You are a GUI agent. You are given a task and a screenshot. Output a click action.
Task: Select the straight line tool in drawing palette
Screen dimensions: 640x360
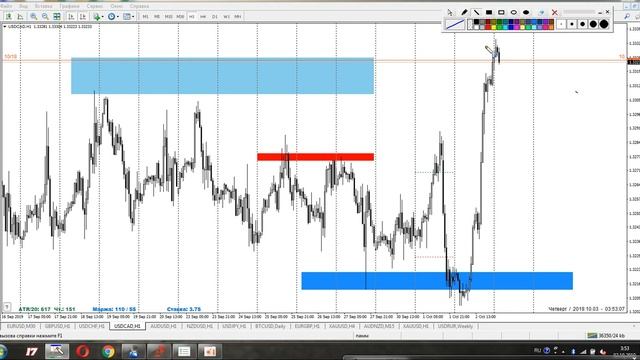(476, 12)
